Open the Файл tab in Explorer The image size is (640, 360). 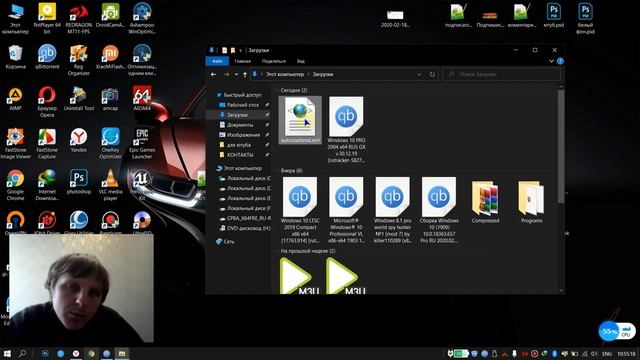[217, 61]
